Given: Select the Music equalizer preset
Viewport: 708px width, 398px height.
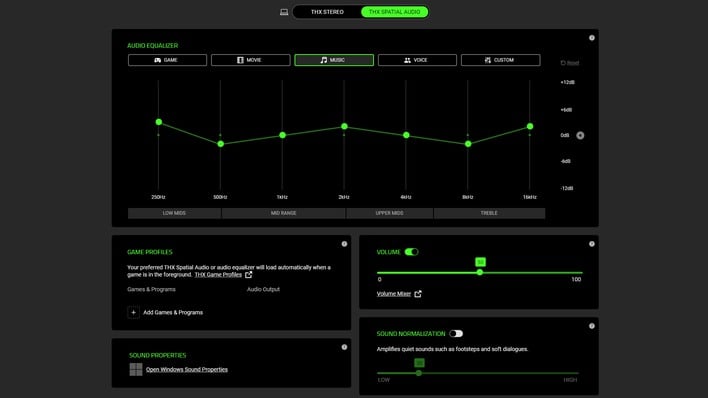Looking at the screenshot, I should click(334, 60).
